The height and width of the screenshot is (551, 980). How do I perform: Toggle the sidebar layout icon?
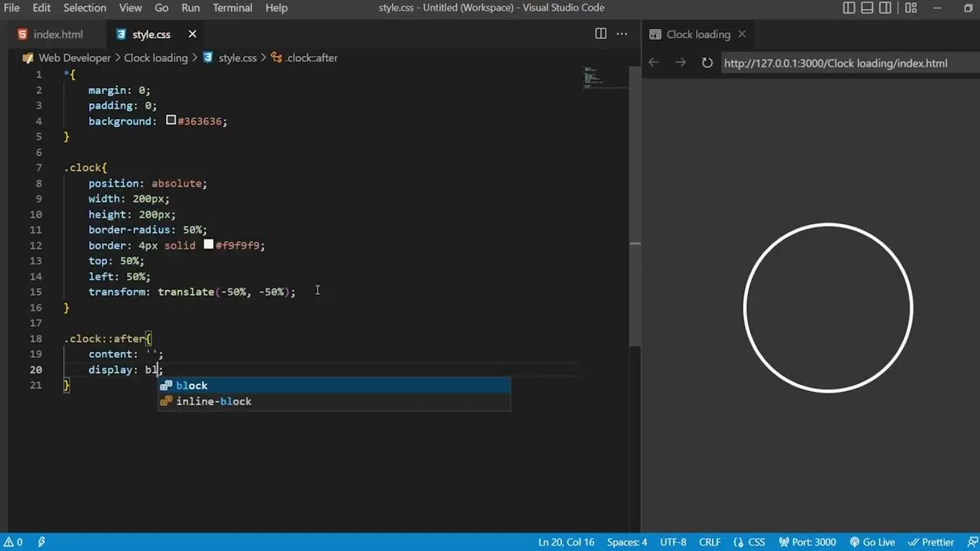click(849, 8)
